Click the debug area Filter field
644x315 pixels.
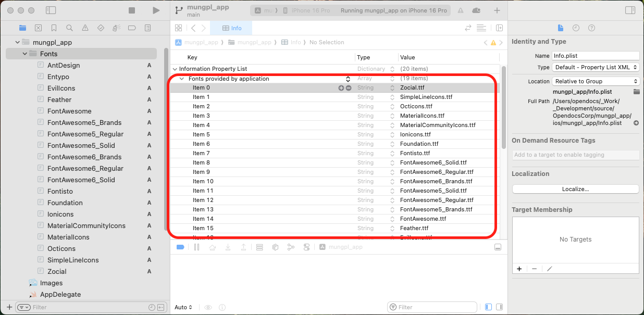coord(432,307)
